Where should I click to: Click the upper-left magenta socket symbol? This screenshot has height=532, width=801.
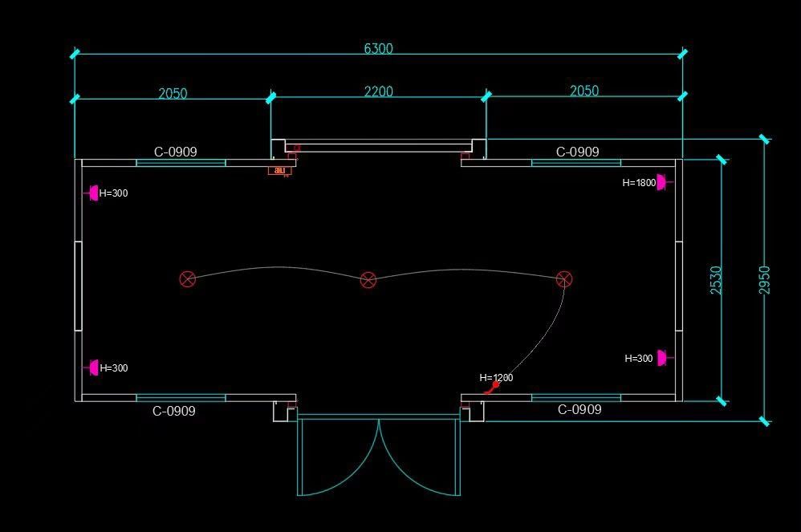click(x=92, y=193)
